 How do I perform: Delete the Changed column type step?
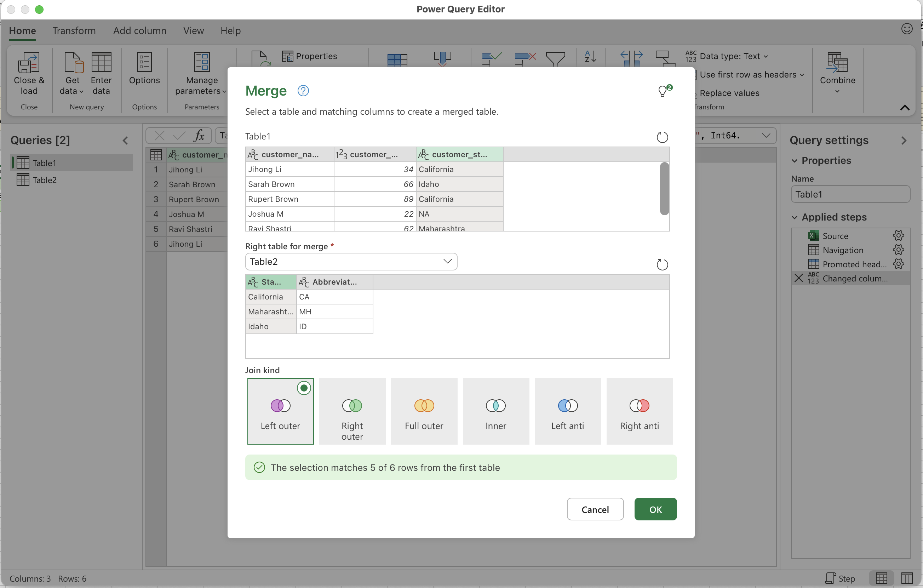pyautogui.click(x=799, y=278)
